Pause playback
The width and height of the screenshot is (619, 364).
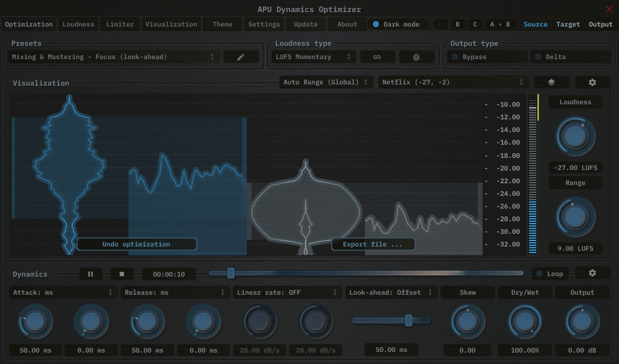pos(90,273)
